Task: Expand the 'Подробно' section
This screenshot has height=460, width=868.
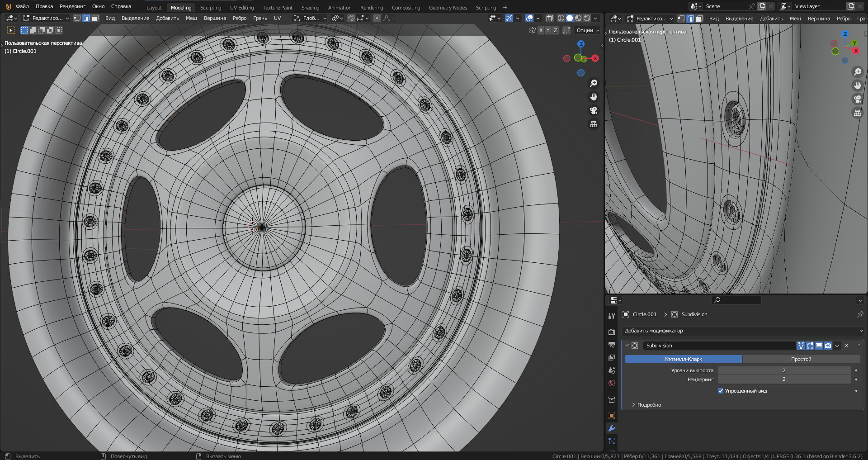Action: (649, 405)
